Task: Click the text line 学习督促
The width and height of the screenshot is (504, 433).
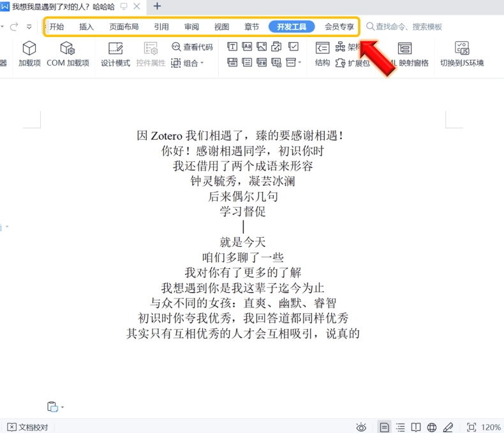Action: pos(243,211)
